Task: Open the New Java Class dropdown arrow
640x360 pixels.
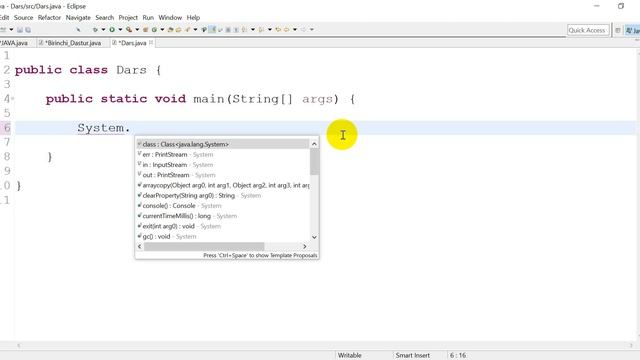Action: [x=162, y=30]
